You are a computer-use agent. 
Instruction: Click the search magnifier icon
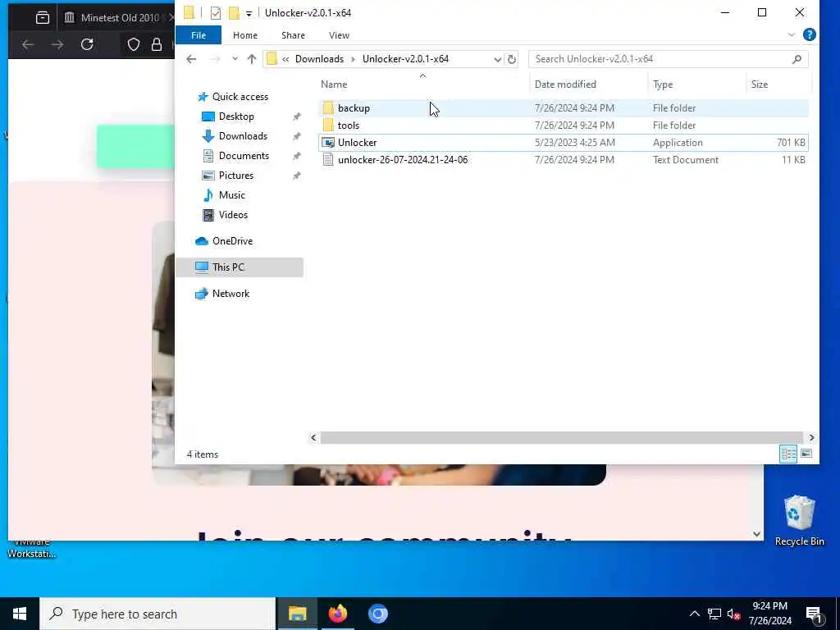(x=797, y=59)
